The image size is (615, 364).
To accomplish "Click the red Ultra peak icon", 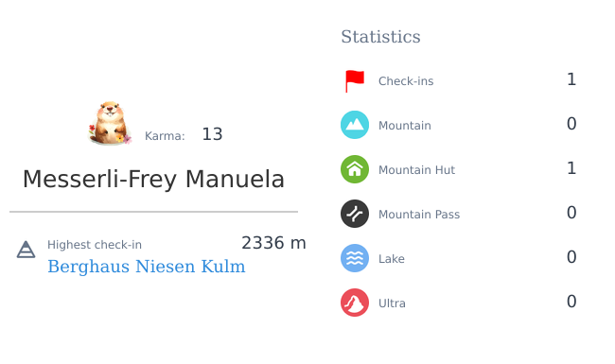I will click(355, 303).
